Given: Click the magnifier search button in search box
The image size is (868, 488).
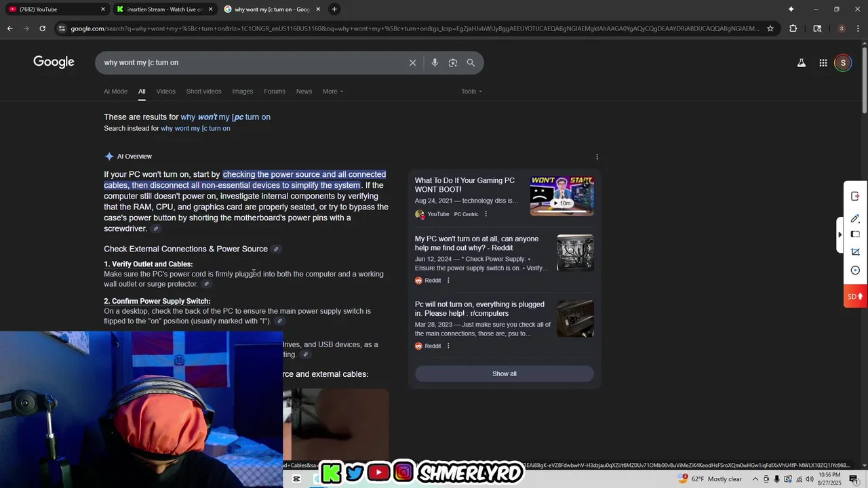Looking at the screenshot, I should pyautogui.click(x=471, y=63).
